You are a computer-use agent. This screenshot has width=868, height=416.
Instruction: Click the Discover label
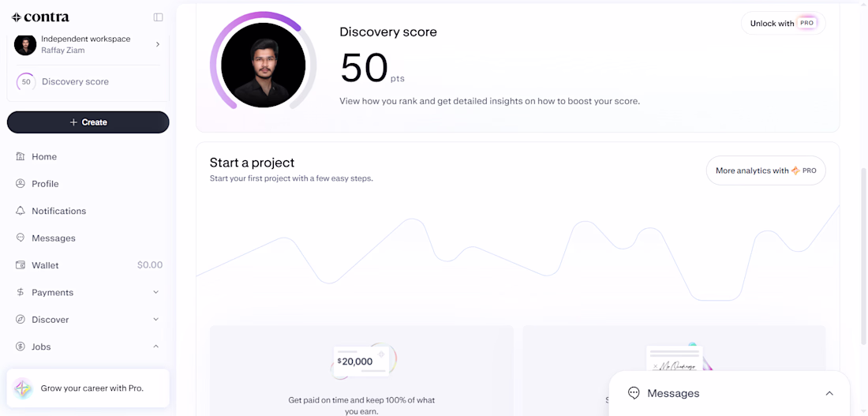coord(51,320)
